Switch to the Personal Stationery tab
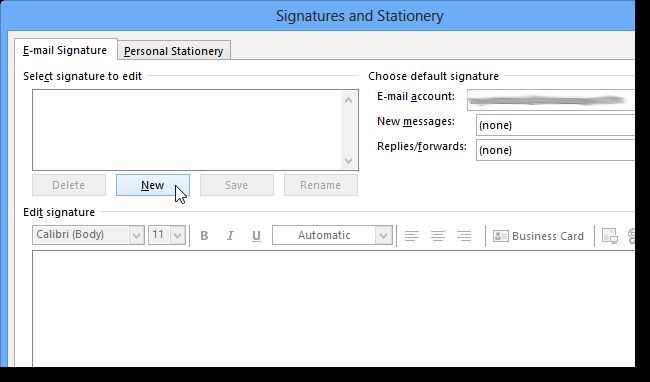Image resolution: width=650 pixels, height=382 pixels. [174, 51]
